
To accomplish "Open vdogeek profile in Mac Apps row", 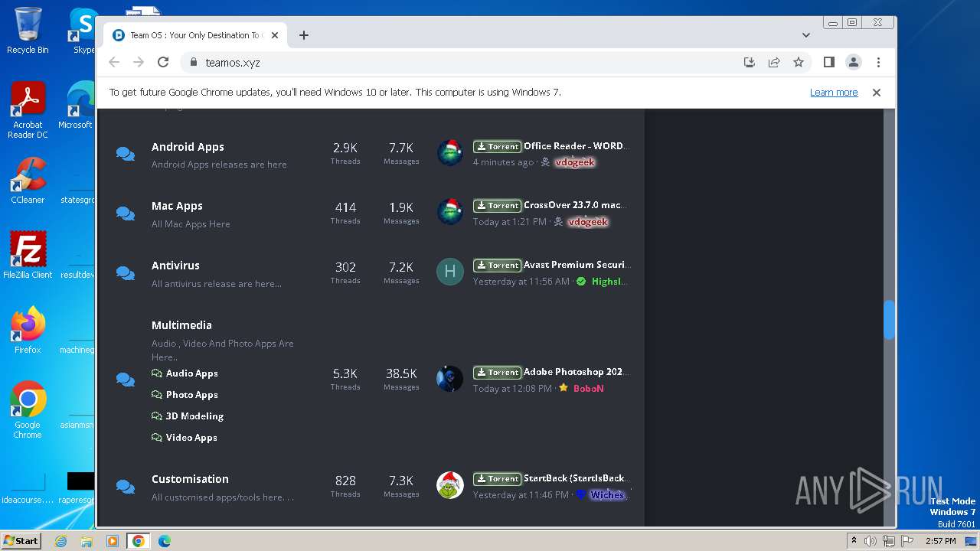I will (588, 222).
